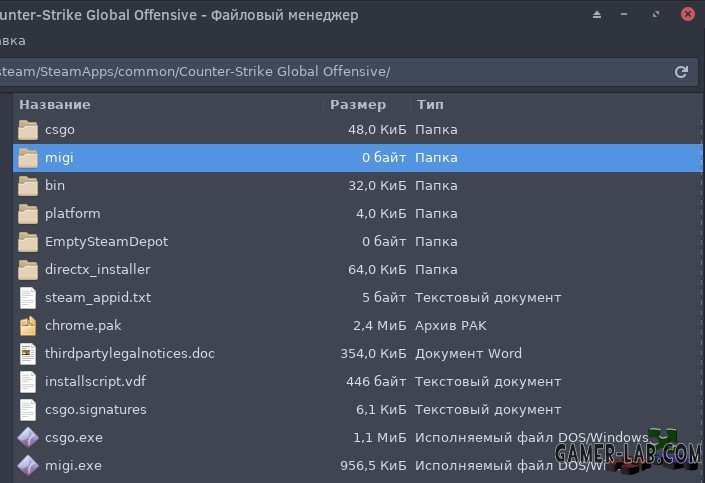Select the file name thirdpartylegalnotices.doc
The image size is (705, 483).
130,354
